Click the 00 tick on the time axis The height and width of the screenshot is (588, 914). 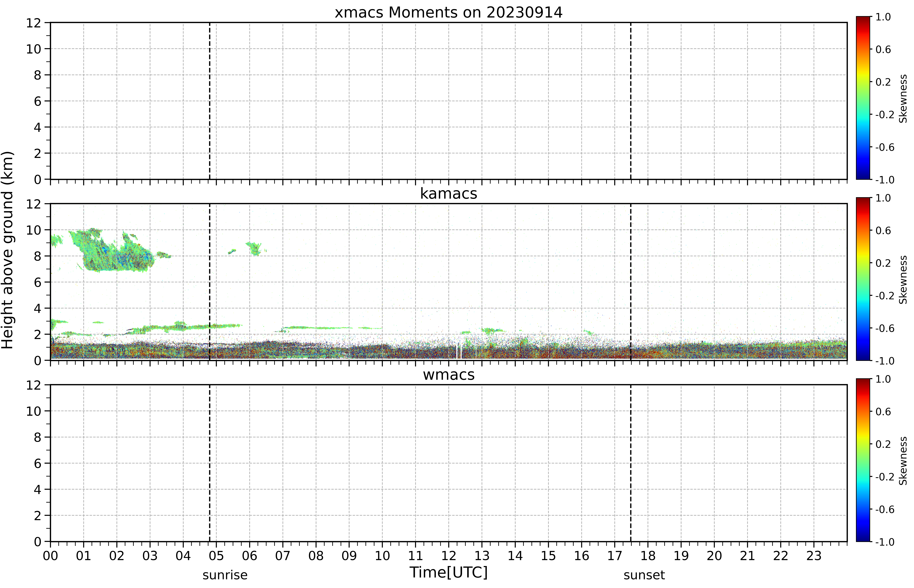tap(50, 556)
